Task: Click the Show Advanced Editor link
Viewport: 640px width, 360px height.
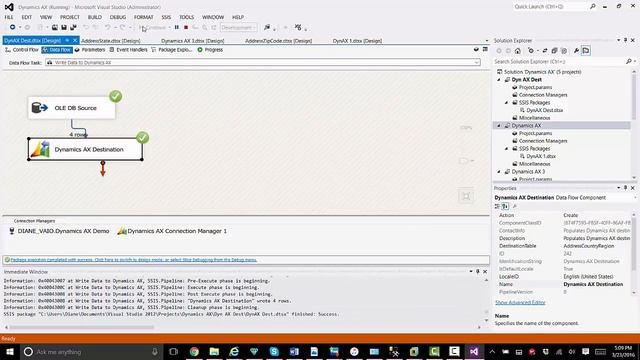Action: [x=520, y=302]
